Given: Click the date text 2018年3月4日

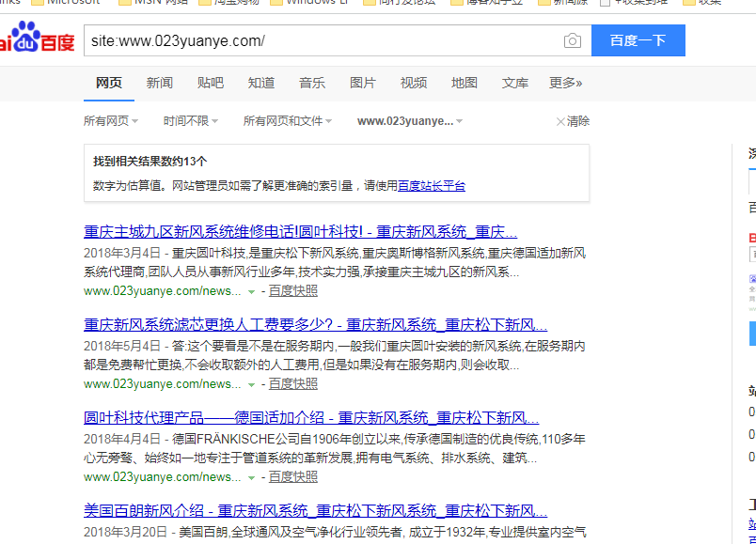Looking at the screenshot, I should (122, 253).
